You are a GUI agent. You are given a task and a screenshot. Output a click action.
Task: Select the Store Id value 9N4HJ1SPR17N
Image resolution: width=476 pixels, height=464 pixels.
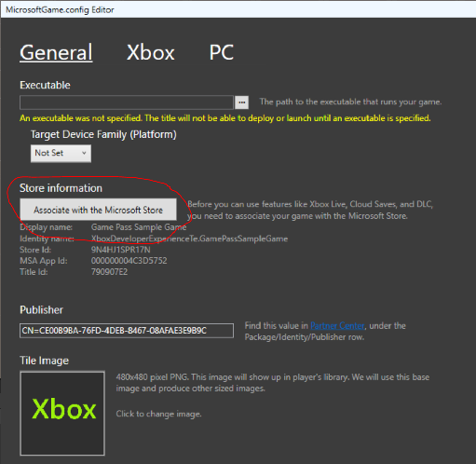121,250
